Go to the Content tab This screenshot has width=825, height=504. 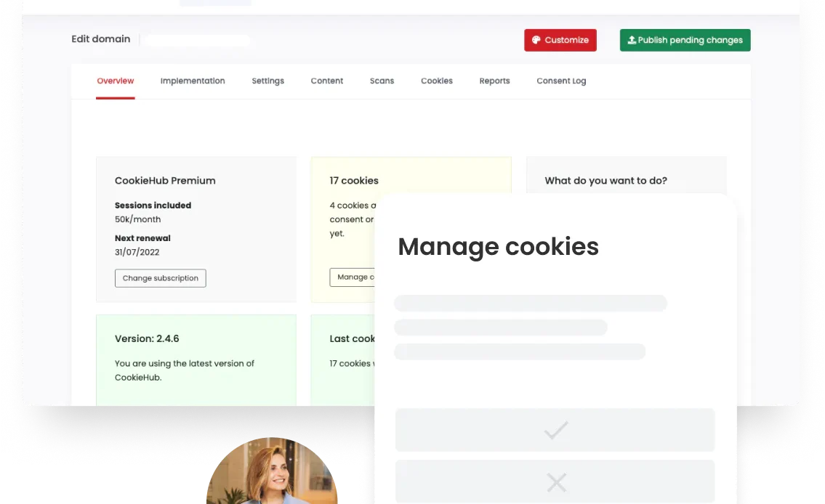(x=327, y=81)
